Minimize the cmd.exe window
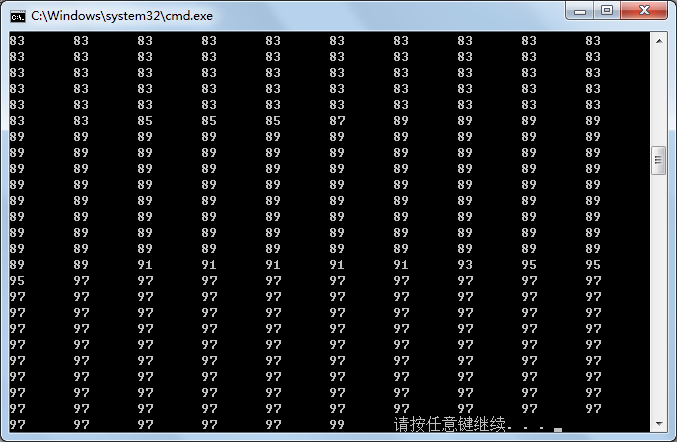677x442 pixels. click(580, 10)
